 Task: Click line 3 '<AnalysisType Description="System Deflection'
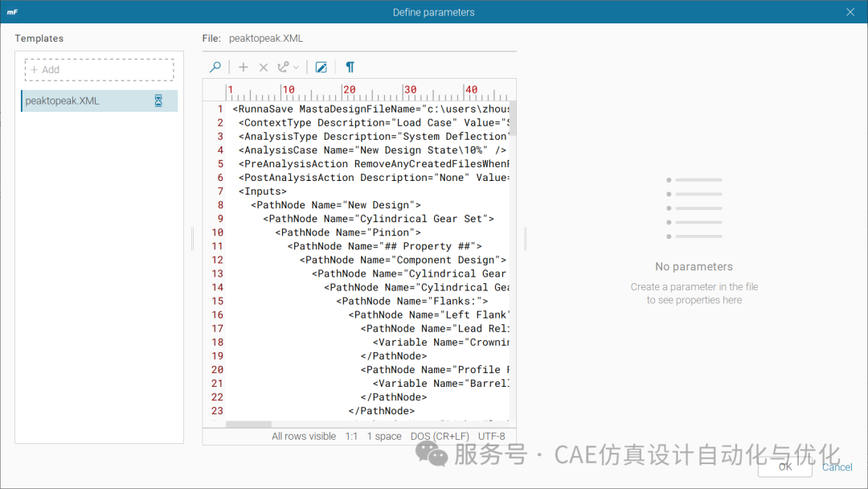(x=374, y=136)
